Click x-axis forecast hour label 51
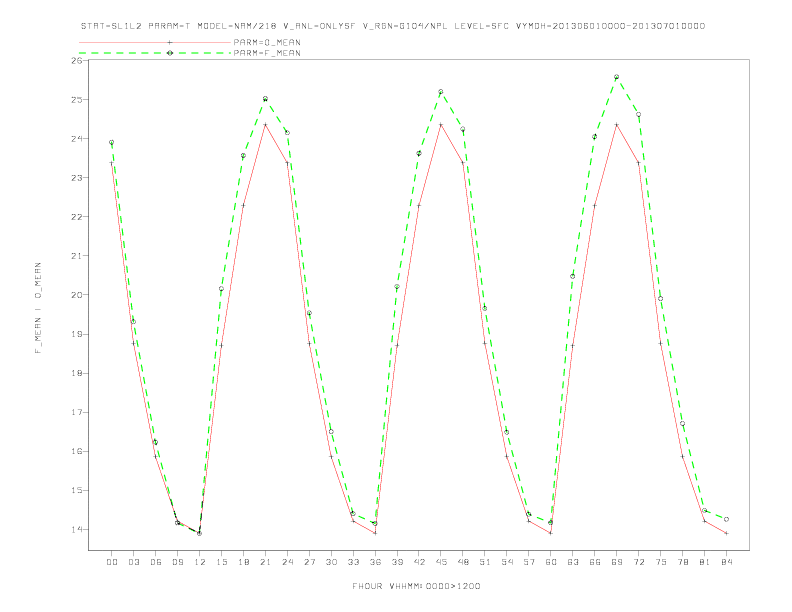 485,562
